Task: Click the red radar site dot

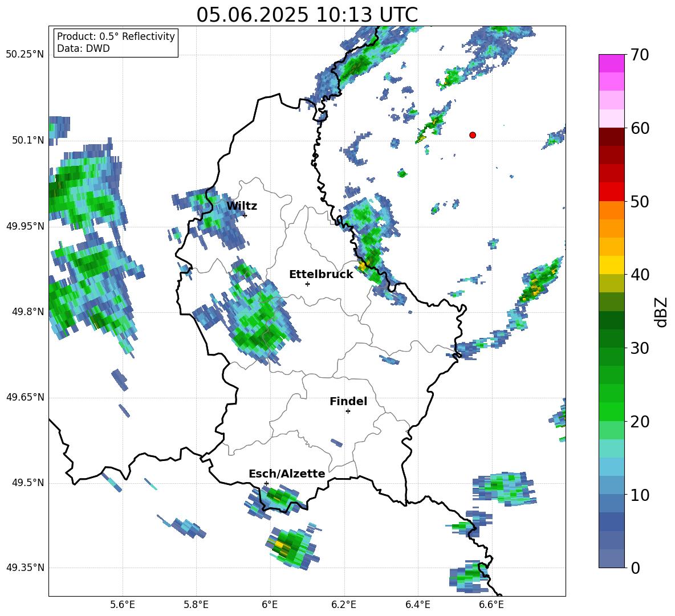Action: (x=473, y=135)
